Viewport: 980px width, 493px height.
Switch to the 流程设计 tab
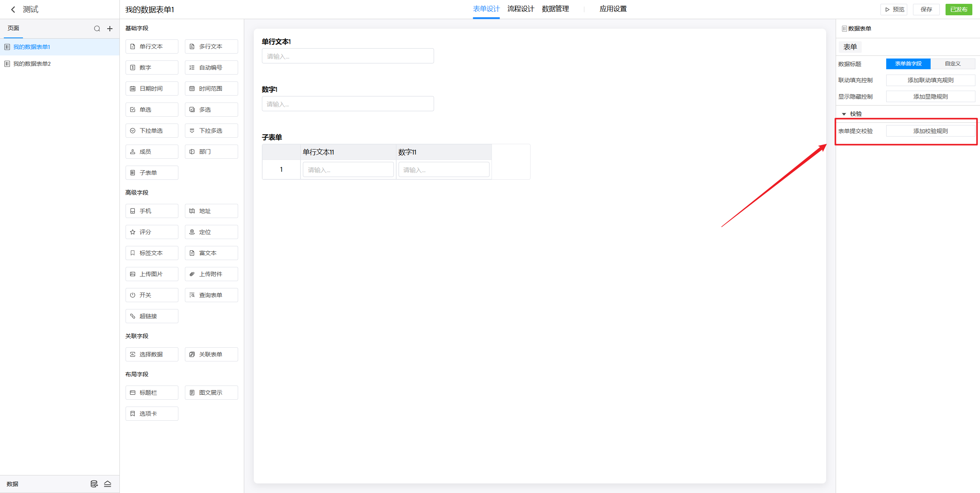coord(521,9)
